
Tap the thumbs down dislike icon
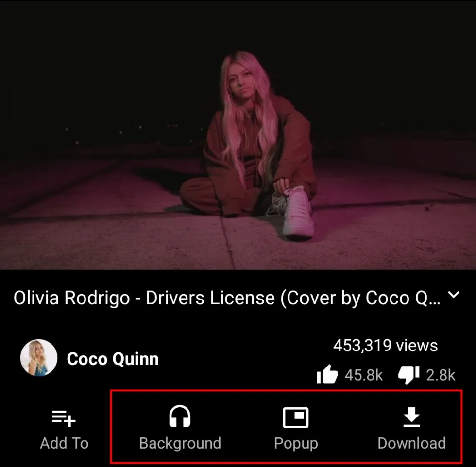408,375
